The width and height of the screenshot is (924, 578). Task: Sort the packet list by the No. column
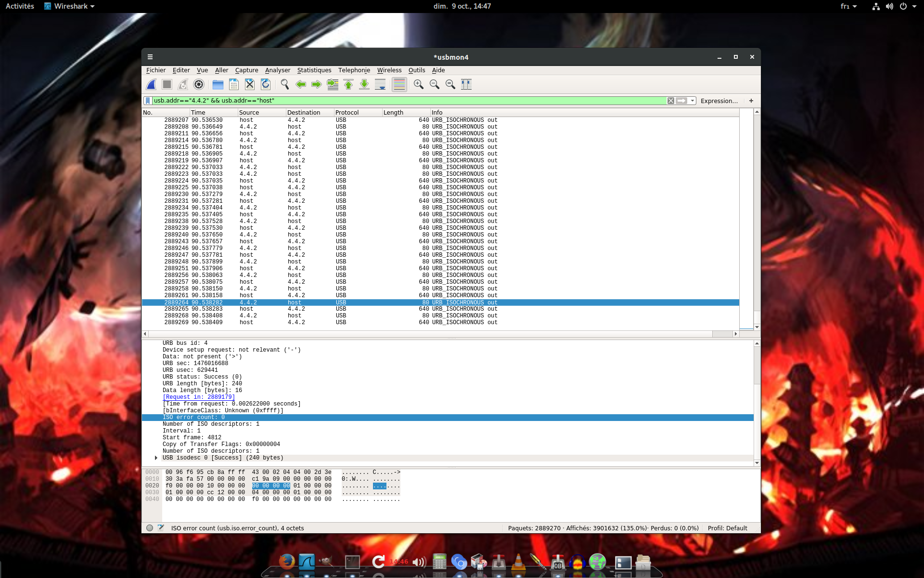(x=166, y=113)
